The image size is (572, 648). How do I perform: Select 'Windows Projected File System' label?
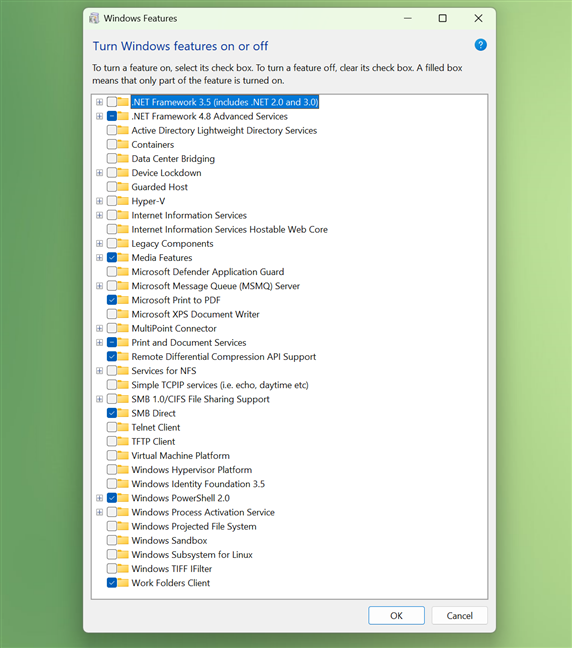[x=194, y=526]
